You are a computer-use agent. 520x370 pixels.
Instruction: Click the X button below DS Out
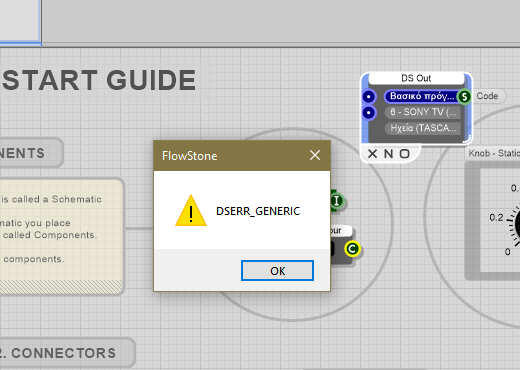[372, 154]
